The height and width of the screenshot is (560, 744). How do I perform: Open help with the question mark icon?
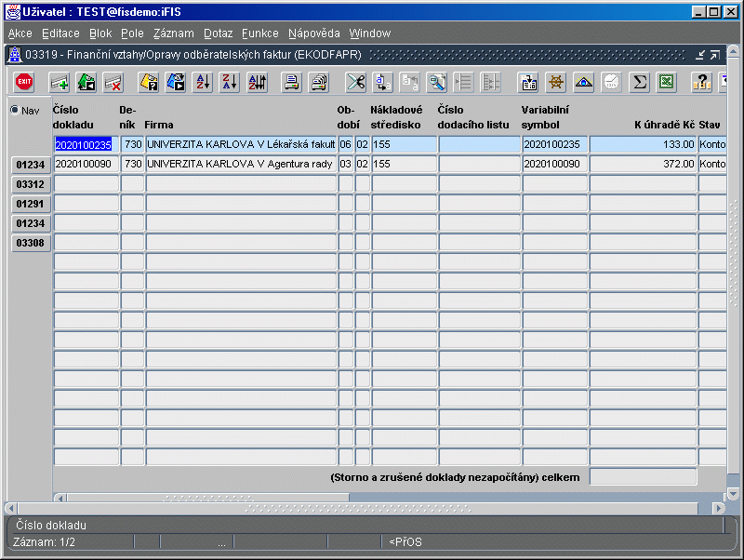point(702,82)
